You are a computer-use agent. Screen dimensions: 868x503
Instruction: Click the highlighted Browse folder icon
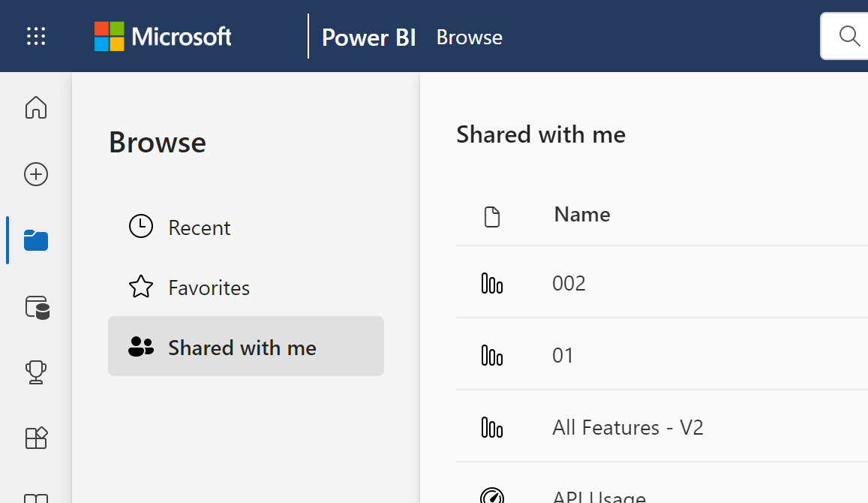[35, 240]
